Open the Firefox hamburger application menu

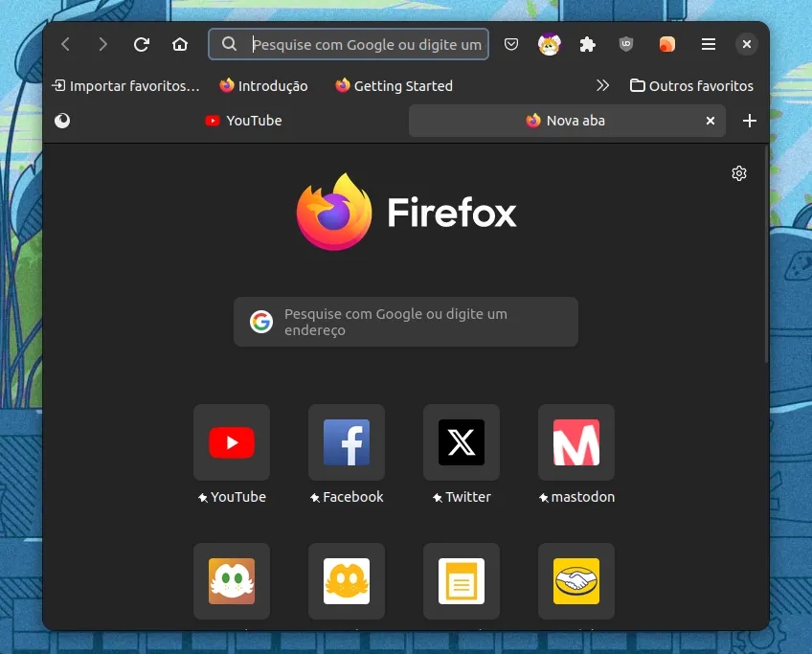[709, 45]
